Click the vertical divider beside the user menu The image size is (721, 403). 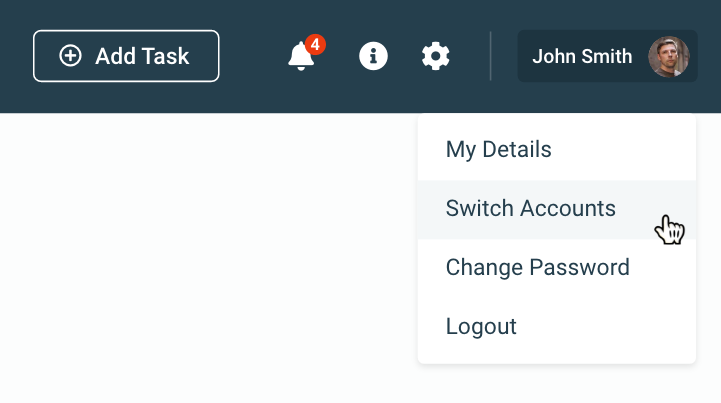coord(491,56)
